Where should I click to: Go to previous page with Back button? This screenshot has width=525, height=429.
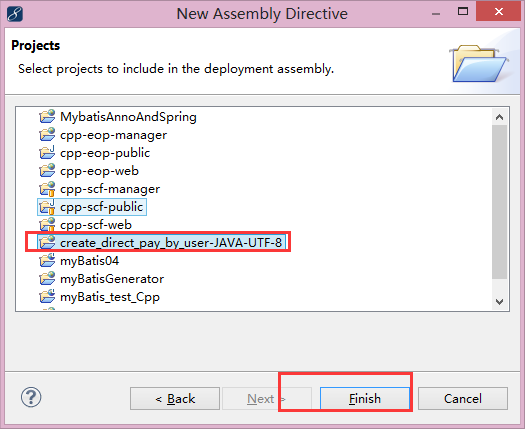coord(175,399)
